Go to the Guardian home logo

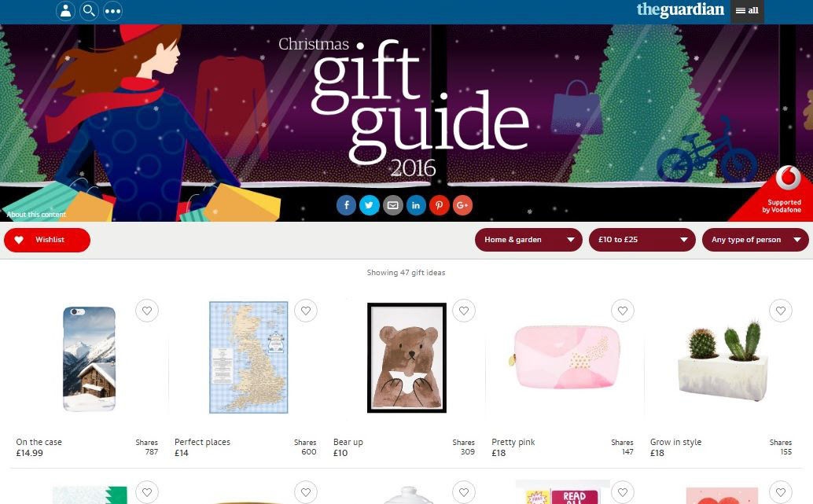(x=680, y=10)
